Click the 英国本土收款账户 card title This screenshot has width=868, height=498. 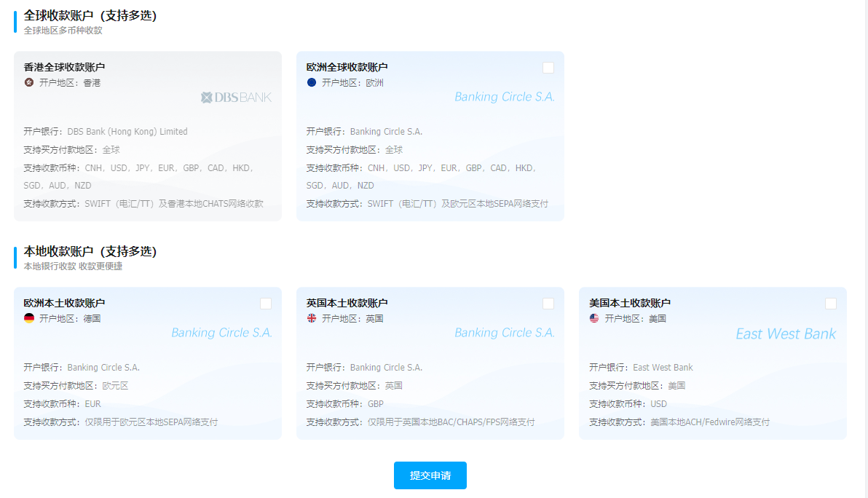[347, 303]
